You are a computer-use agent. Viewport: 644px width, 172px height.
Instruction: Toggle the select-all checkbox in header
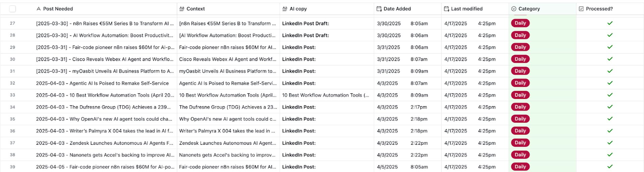click(x=12, y=9)
